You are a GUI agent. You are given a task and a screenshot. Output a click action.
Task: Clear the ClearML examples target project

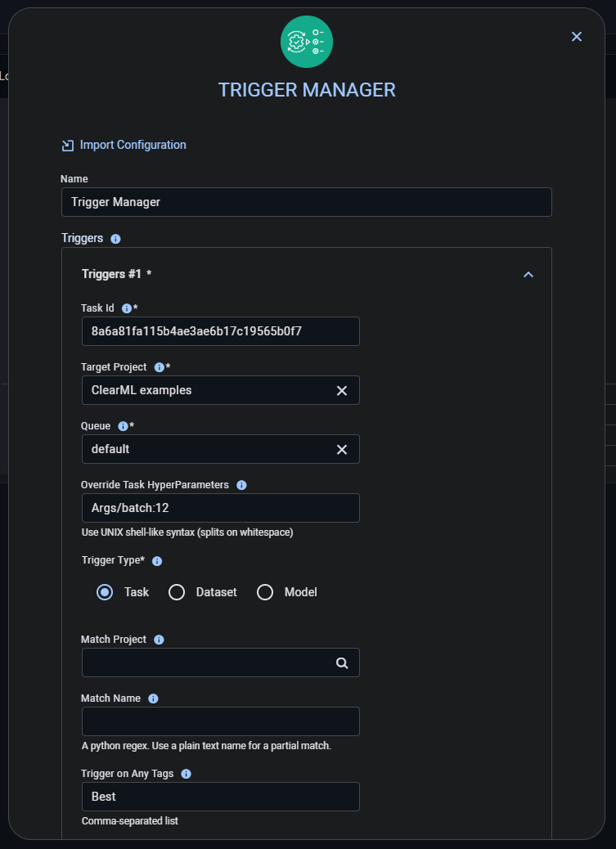point(342,390)
